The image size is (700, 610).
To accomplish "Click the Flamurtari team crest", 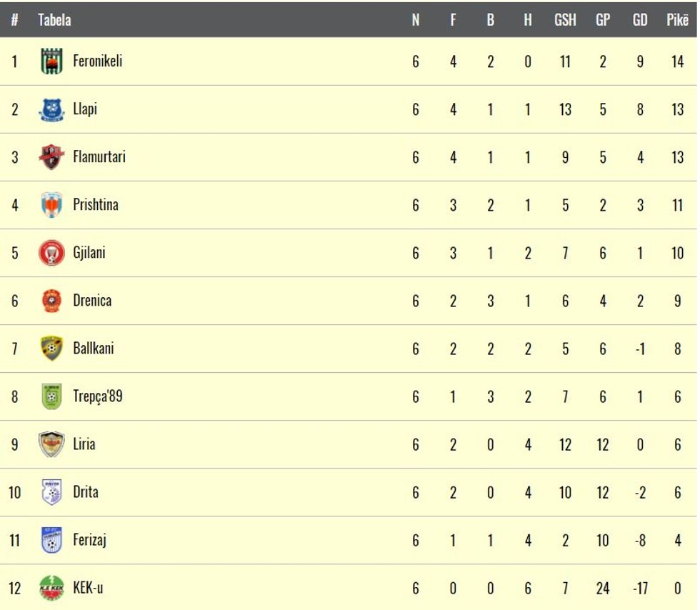I will (x=51, y=157).
